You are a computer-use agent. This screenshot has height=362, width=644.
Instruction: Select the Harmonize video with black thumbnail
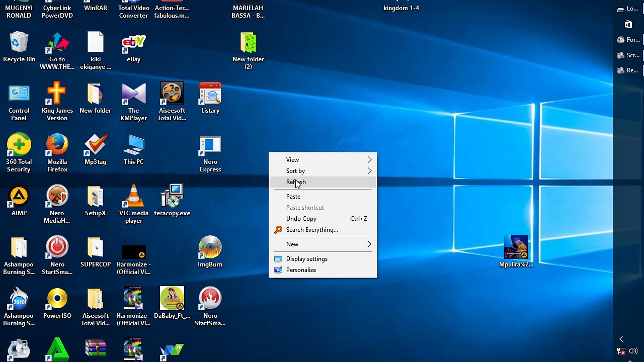(134, 252)
